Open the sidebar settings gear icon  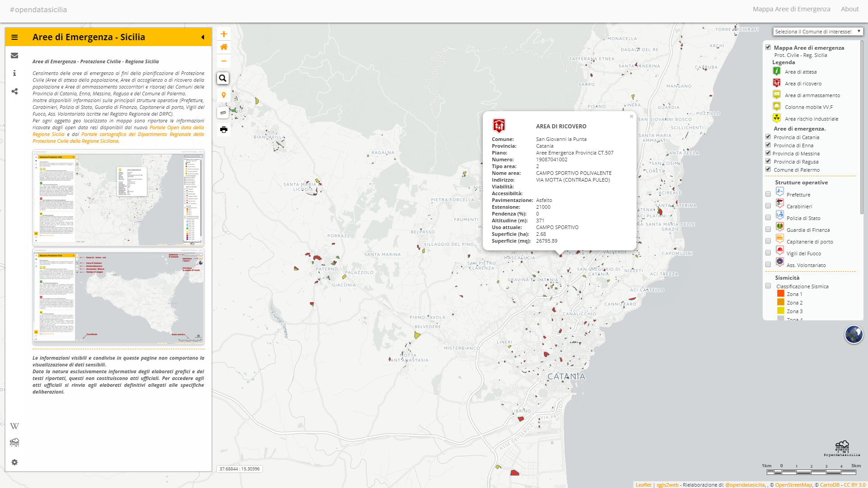(14, 462)
